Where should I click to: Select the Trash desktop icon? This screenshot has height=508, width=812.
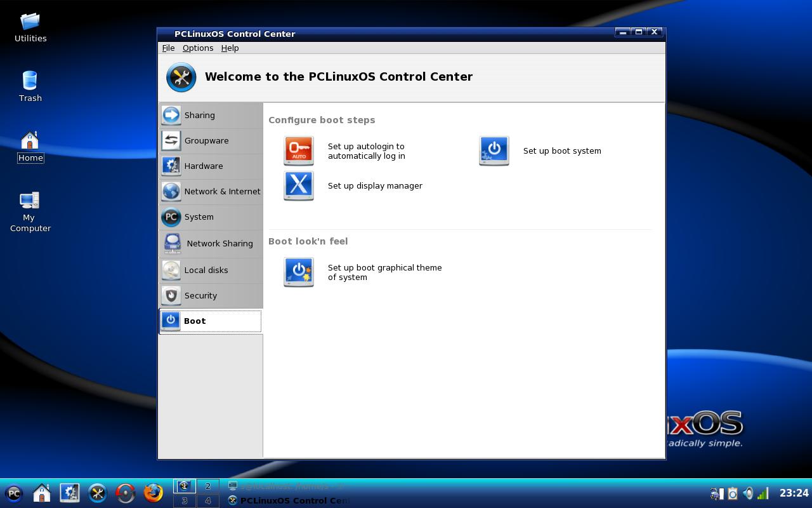(x=30, y=86)
